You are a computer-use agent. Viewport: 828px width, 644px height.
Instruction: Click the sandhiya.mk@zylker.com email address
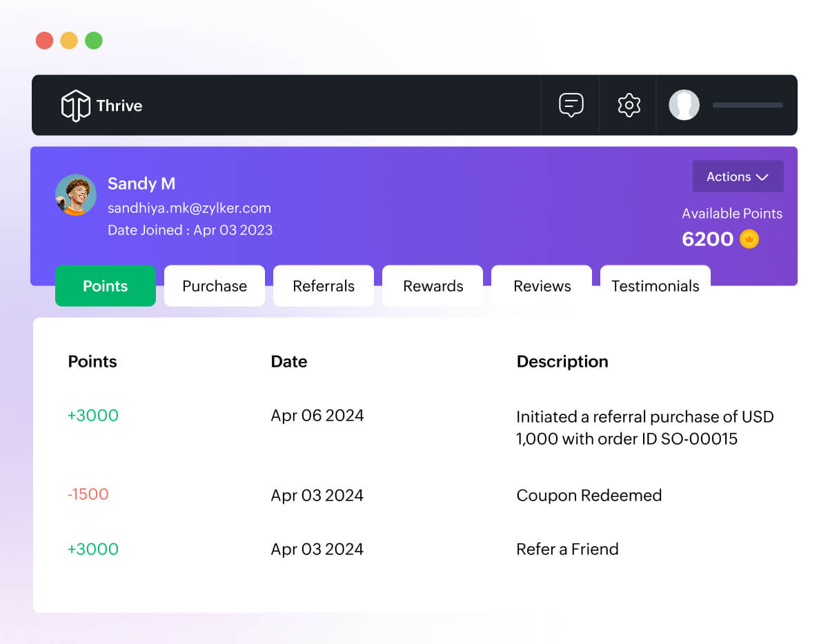pyautogui.click(x=189, y=208)
